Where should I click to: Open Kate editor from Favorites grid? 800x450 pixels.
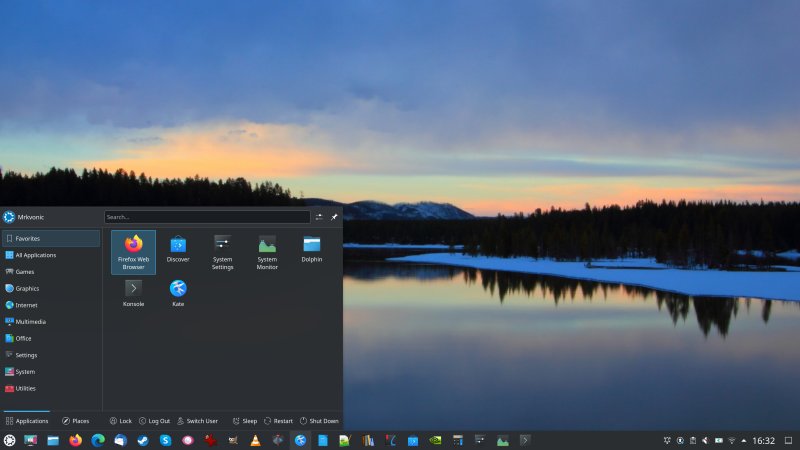[x=178, y=293]
